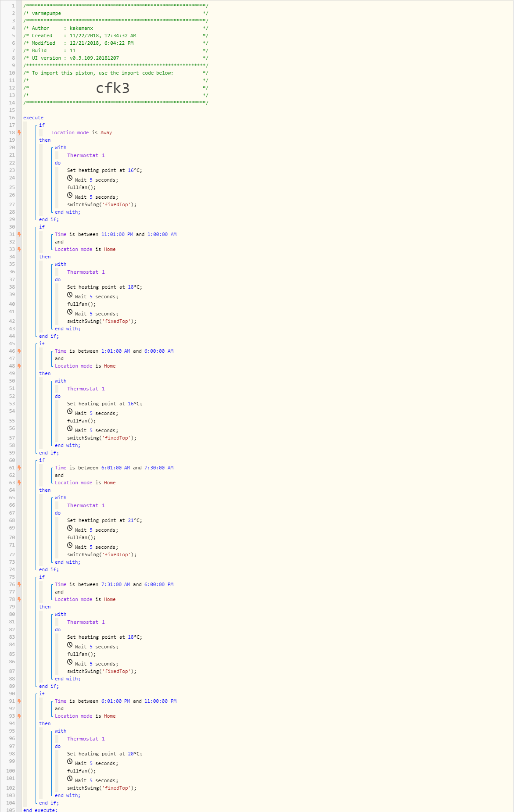The height and width of the screenshot is (812, 517).
Task: Click Thermostat 1 on line 81
Action: (x=86, y=622)
